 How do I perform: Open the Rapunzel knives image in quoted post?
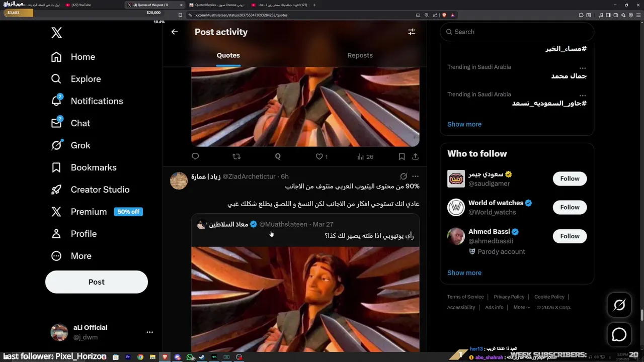click(x=305, y=299)
